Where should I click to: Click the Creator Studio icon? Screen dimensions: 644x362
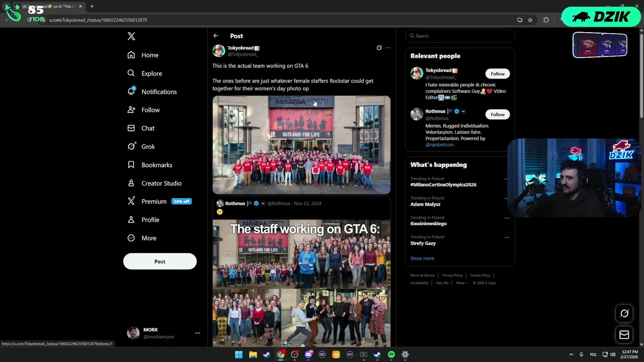coord(131,183)
